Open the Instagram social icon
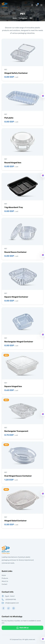45x644 pixels. pyautogui.click(x=14, y=608)
